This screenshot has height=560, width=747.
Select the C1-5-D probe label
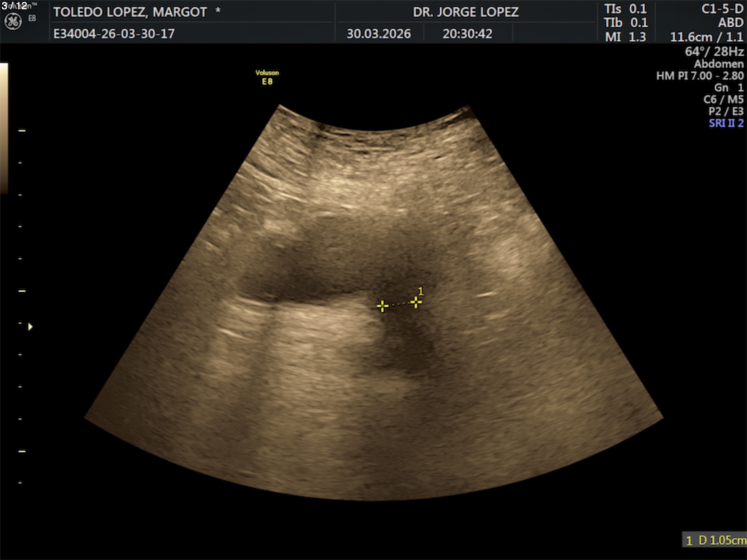(722, 9)
